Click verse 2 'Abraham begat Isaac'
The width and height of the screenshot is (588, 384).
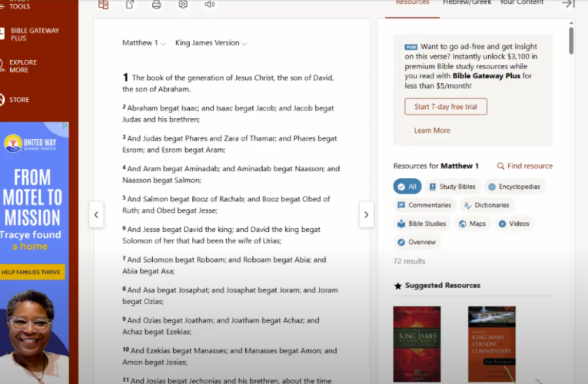pyautogui.click(x=228, y=114)
